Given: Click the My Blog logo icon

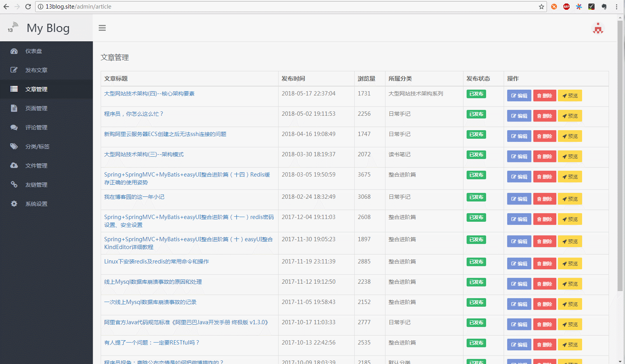Looking at the screenshot, I should (12, 28).
